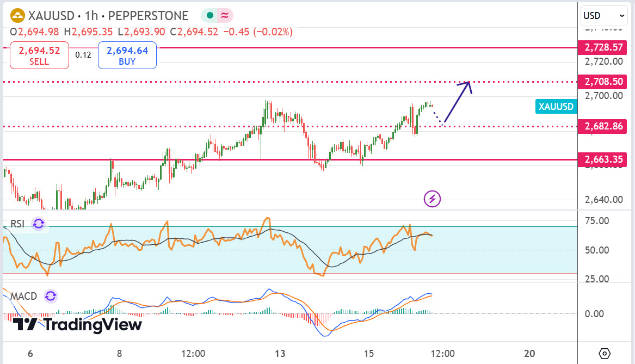Image resolution: width=635 pixels, height=364 pixels.
Task: Click the pink wavy data icon
Action: coord(224,16)
